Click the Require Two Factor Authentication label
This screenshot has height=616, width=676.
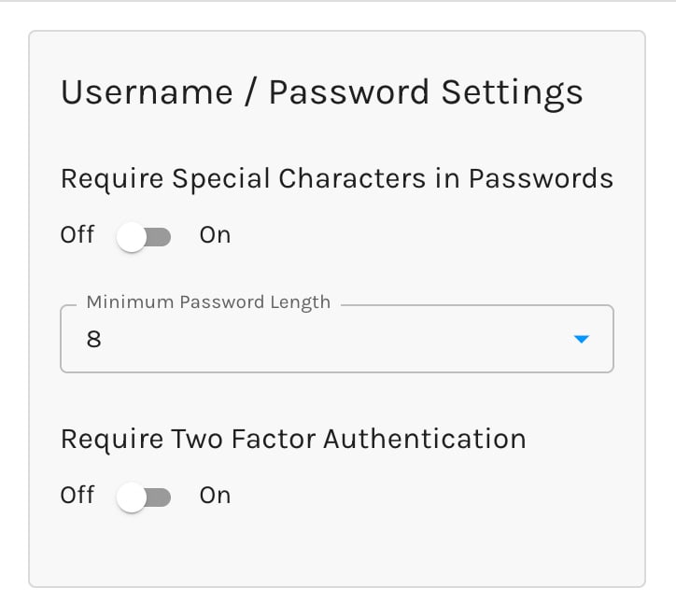[293, 439]
